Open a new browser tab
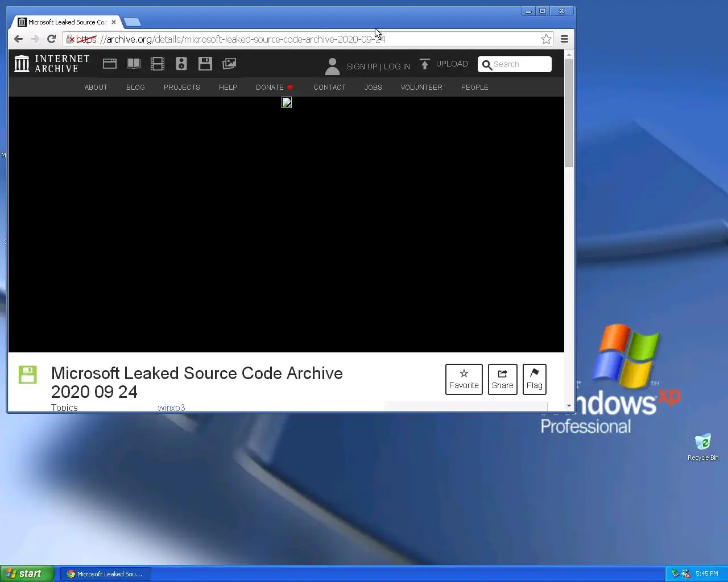This screenshot has width=728, height=582. pyautogui.click(x=132, y=22)
